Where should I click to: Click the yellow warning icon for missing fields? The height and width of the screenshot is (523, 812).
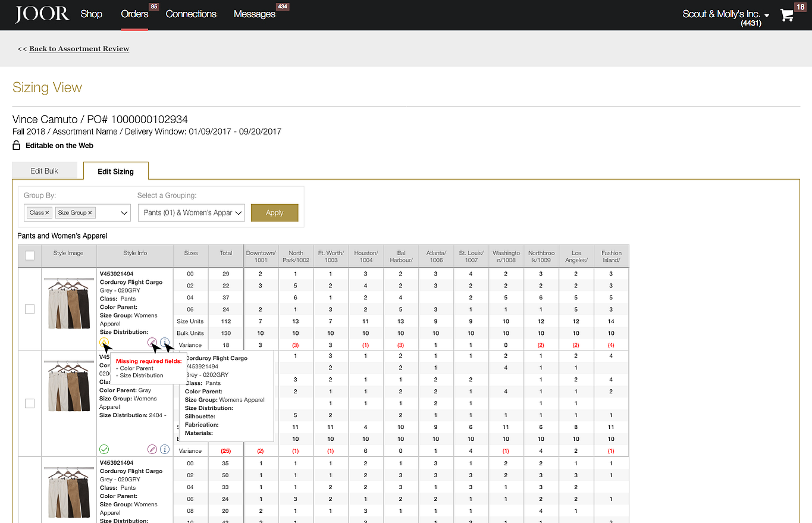(104, 342)
